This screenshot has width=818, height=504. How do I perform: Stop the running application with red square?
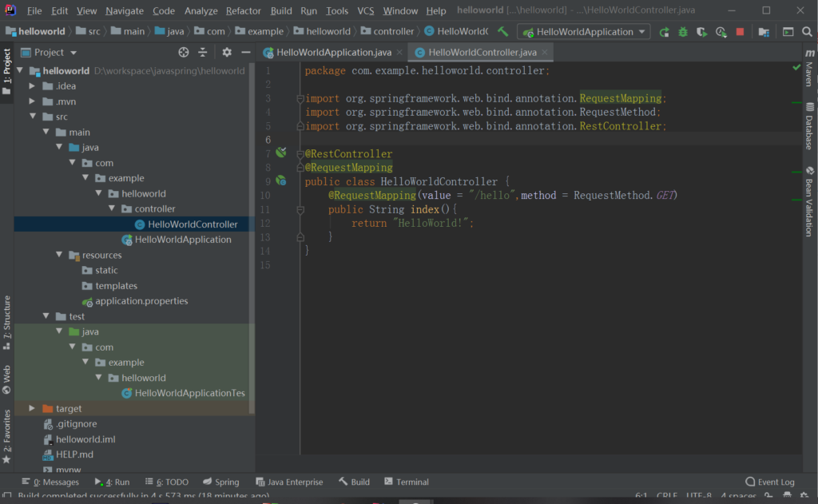(x=740, y=32)
